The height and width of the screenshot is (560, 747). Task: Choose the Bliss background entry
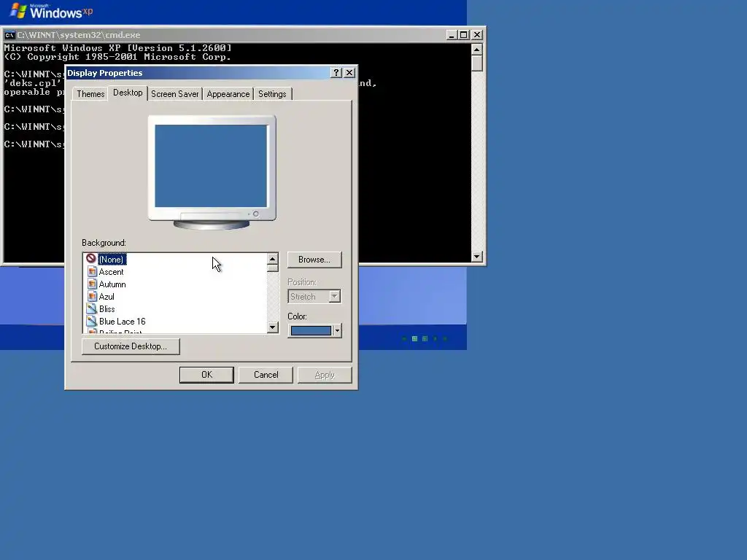point(107,309)
